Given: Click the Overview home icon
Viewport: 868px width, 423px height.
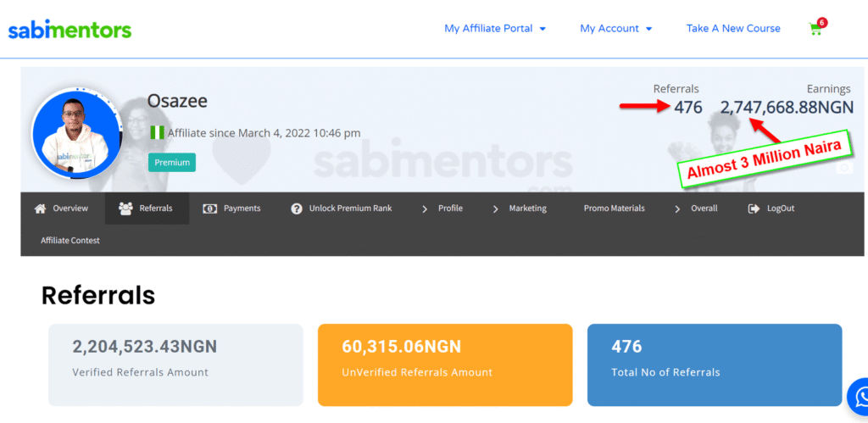Looking at the screenshot, I should tap(40, 209).
